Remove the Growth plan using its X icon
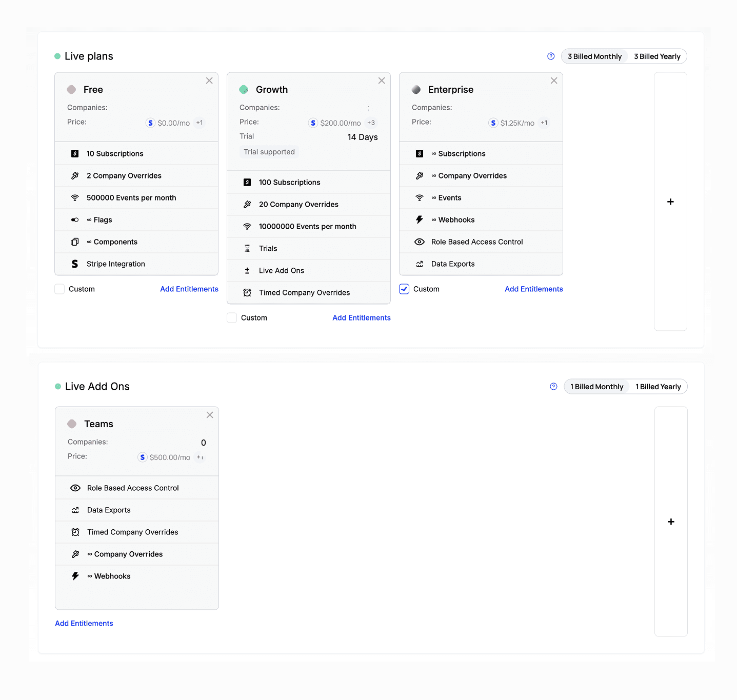737x700 pixels. (382, 81)
